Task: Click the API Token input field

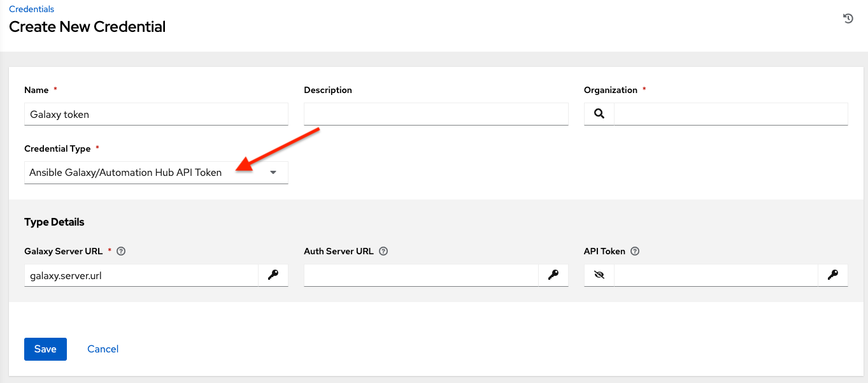Action: point(716,275)
